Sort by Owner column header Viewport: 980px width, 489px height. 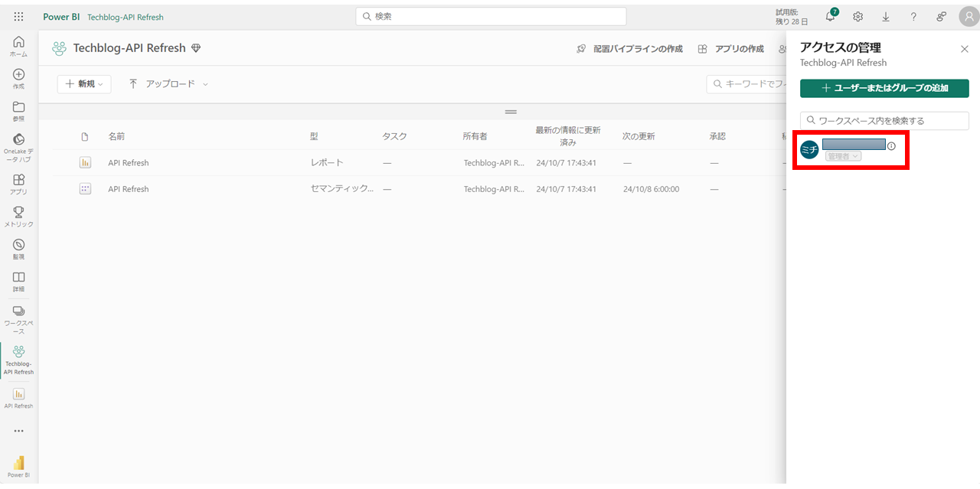point(475,136)
